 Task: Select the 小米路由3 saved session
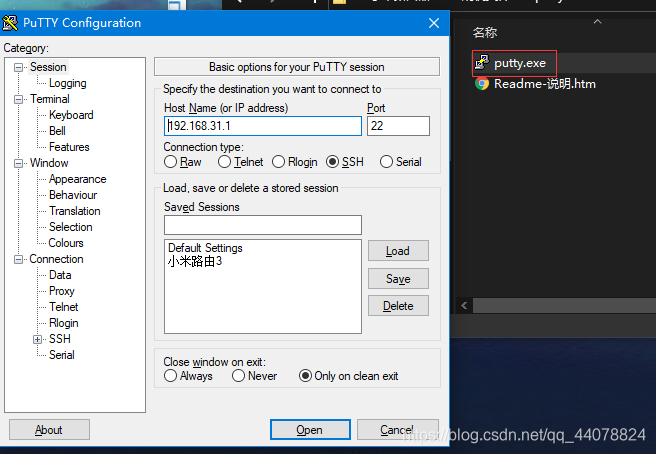click(x=195, y=262)
